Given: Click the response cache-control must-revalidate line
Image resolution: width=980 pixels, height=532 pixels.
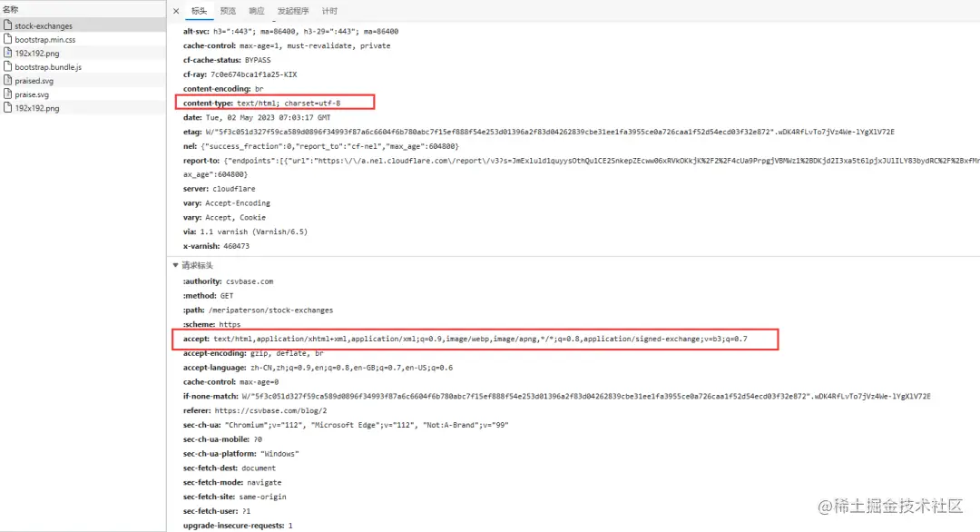Looking at the screenshot, I should point(287,45).
